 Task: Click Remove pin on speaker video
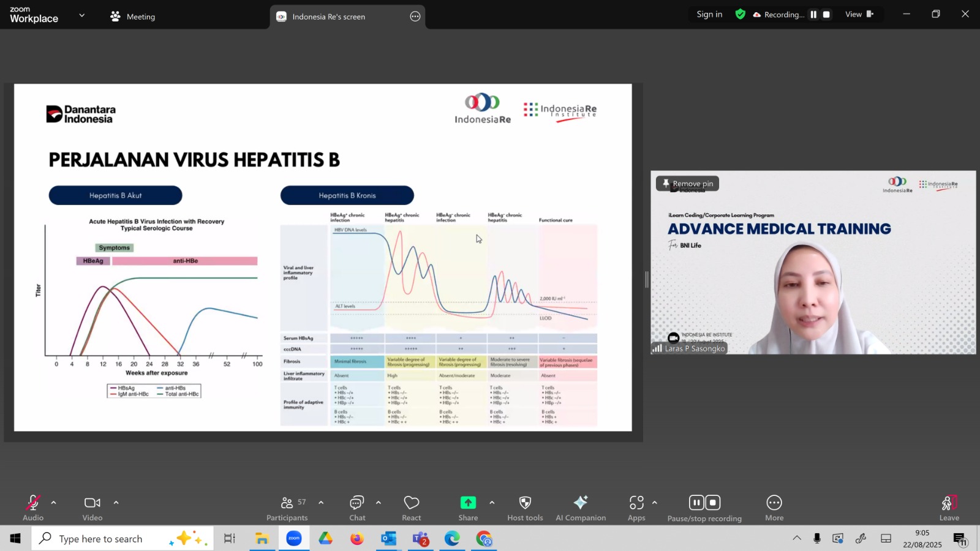pyautogui.click(x=687, y=184)
